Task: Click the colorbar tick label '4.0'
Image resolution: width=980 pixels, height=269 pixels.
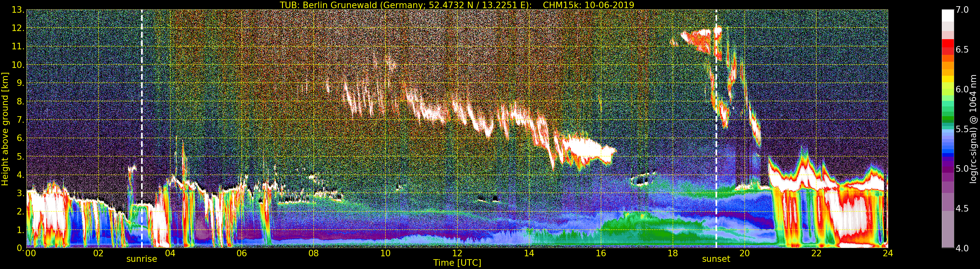Action: coord(962,248)
